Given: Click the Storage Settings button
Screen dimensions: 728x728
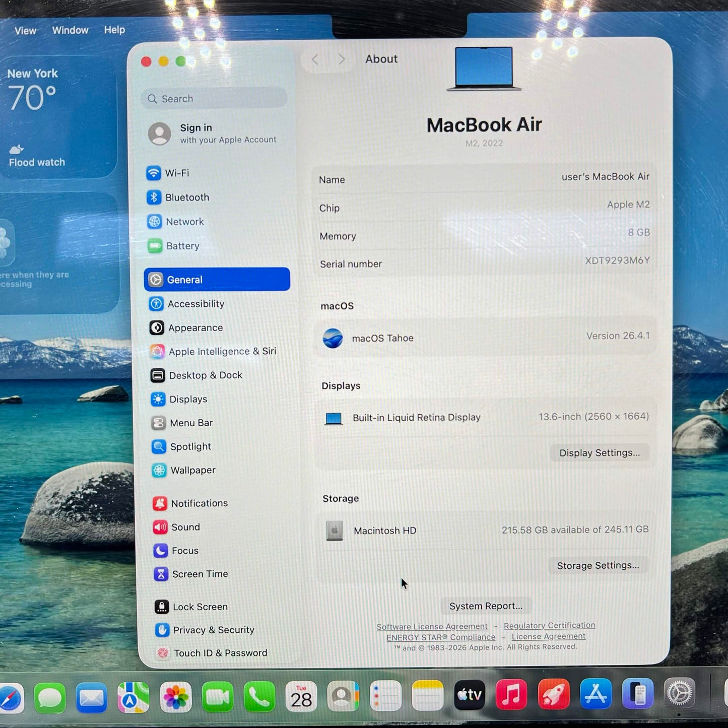Looking at the screenshot, I should click(x=598, y=566).
